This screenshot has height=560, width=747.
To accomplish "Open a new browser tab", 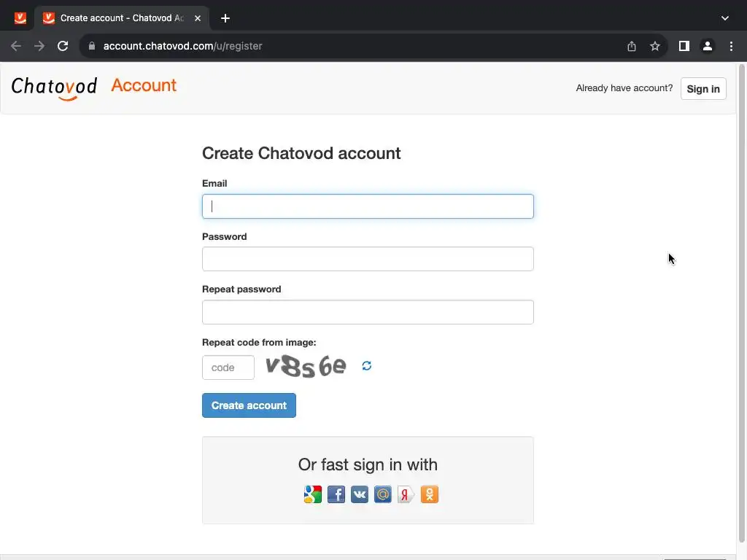I will coord(225,18).
